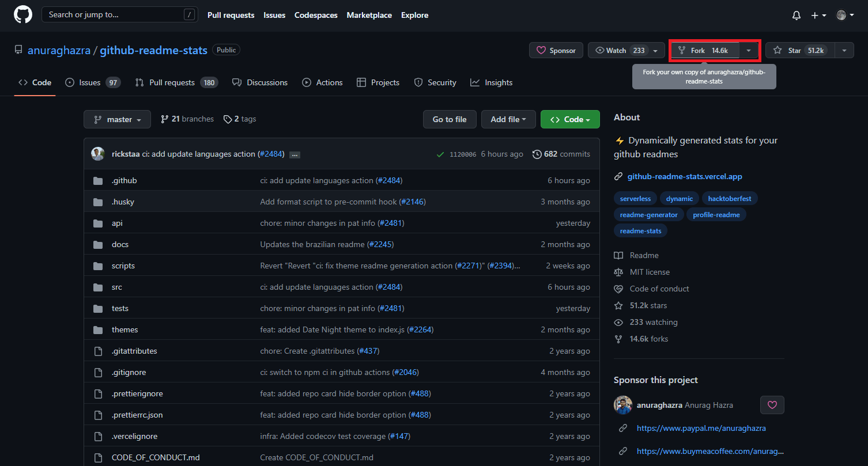Viewport: 868px width, 466px height.
Task: Select the Code tab
Action: (35, 82)
